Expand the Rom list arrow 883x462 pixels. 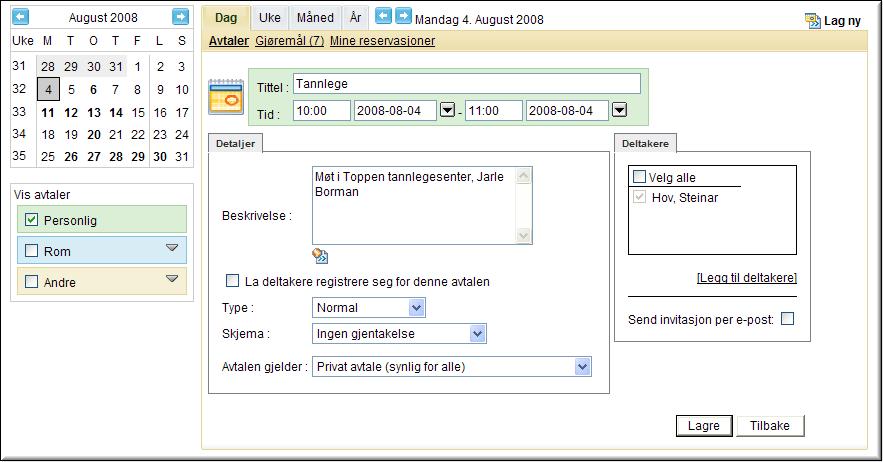point(172,248)
